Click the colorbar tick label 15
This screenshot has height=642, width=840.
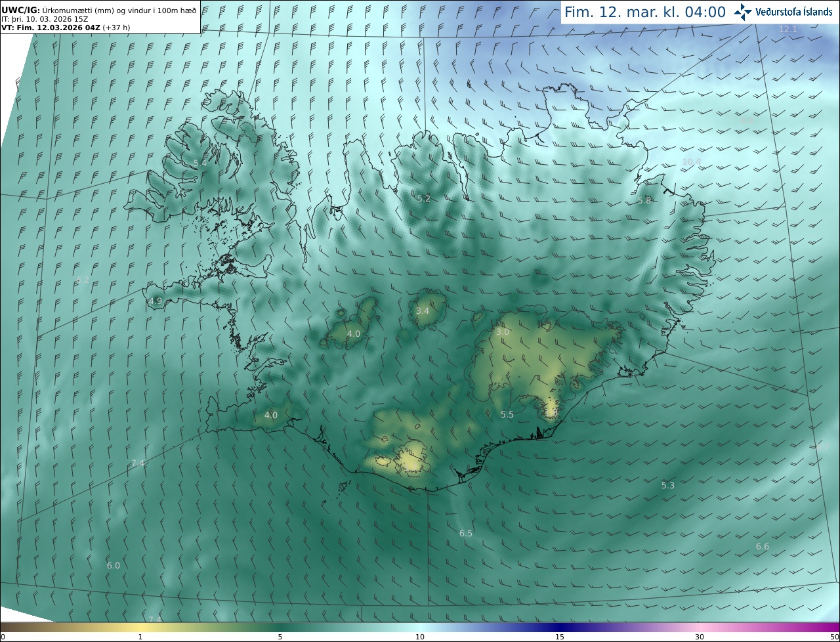tap(560, 637)
